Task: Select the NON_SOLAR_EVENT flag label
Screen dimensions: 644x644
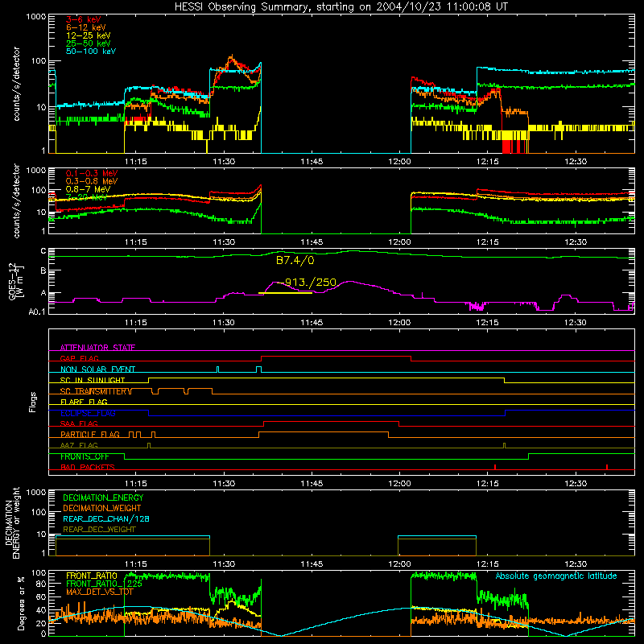Action: (97, 369)
